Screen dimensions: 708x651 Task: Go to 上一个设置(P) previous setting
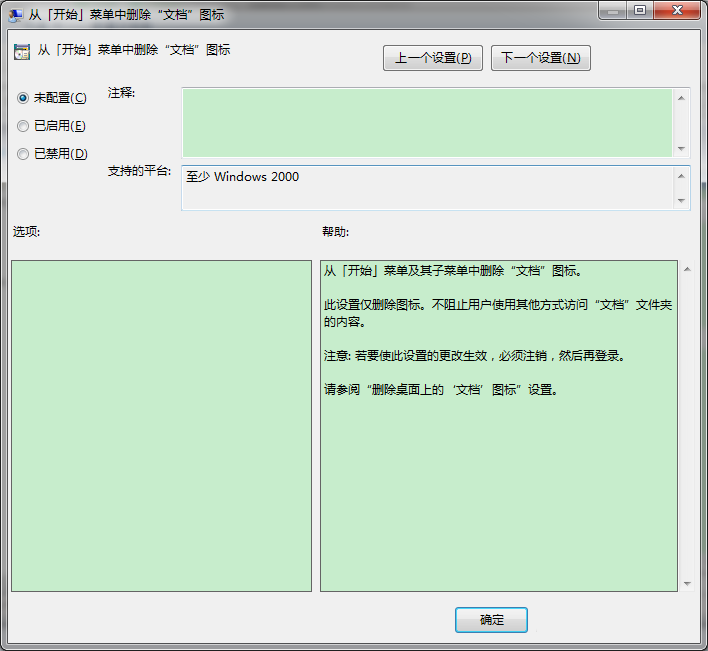point(433,58)
